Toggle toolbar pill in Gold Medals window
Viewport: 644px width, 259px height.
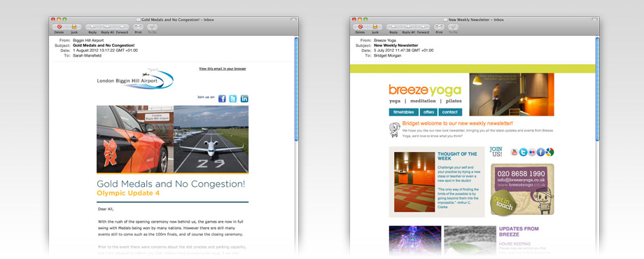(x=293, y=20)
